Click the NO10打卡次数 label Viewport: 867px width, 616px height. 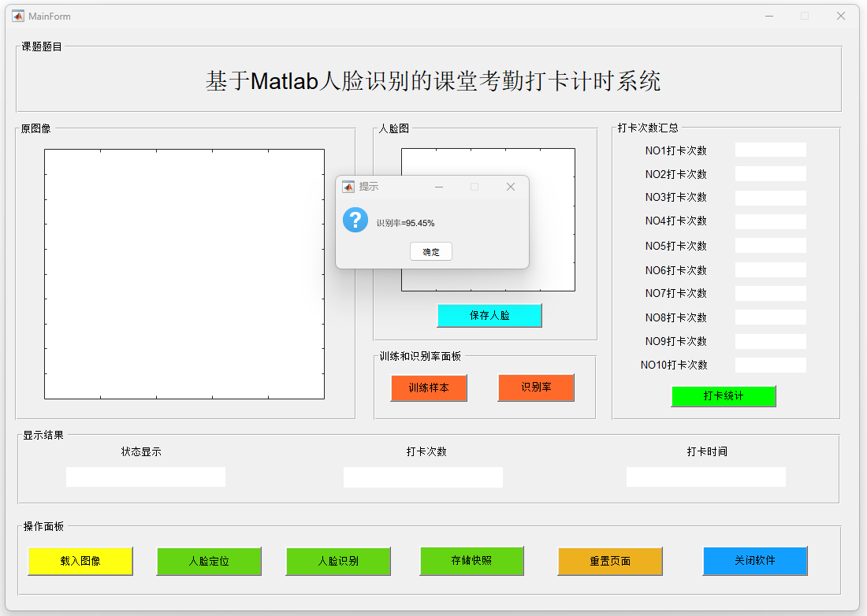pyautogui.click(x=674, y=366)
